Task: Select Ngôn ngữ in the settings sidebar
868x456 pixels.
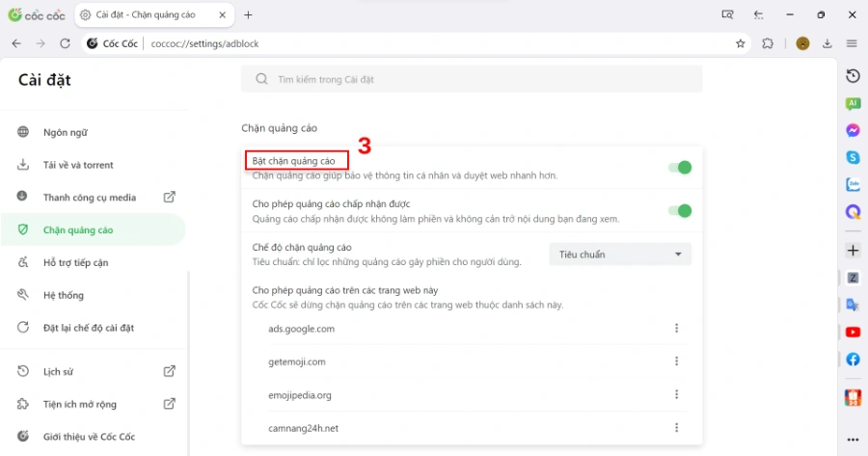Action: (66, 132)
